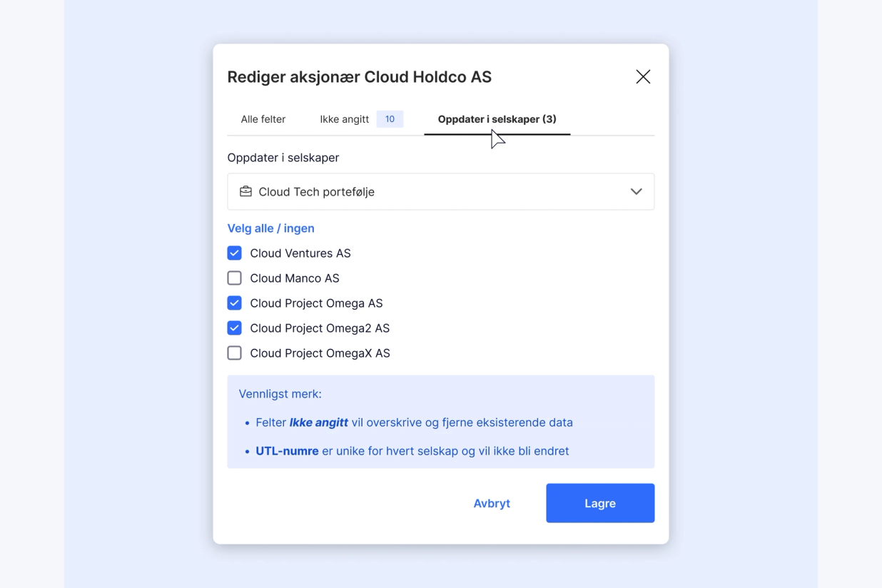Click the Vennligst merk heading in info box
Screen dimensions: 882x588
(x=280, y=394)
